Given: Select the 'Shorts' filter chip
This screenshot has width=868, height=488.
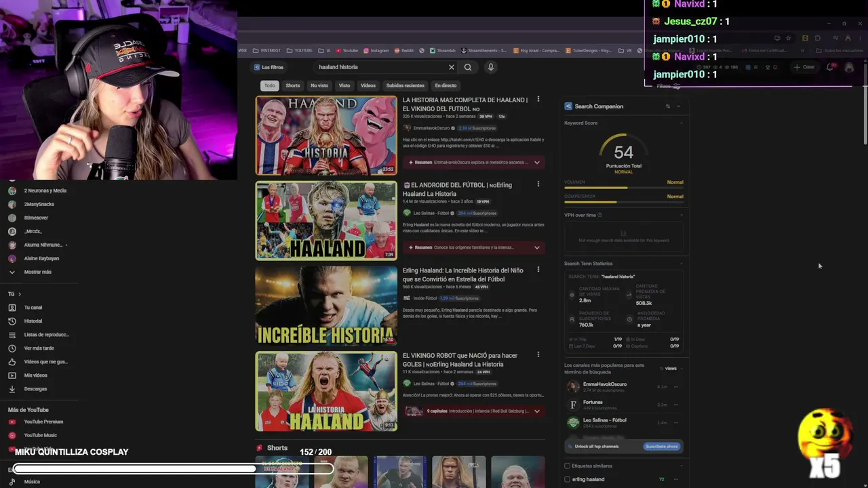Looking at the screenshot, I should pyautogui.click(x=293, y=85).
